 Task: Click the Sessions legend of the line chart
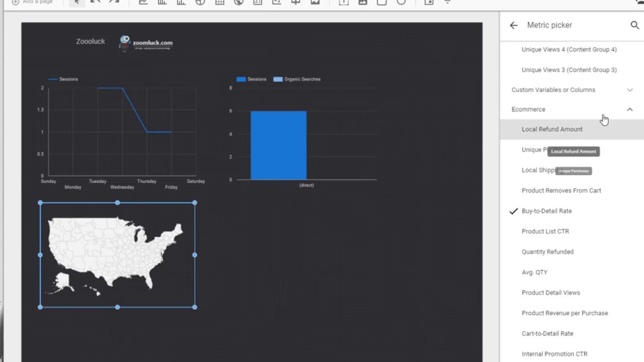point(63,79)
